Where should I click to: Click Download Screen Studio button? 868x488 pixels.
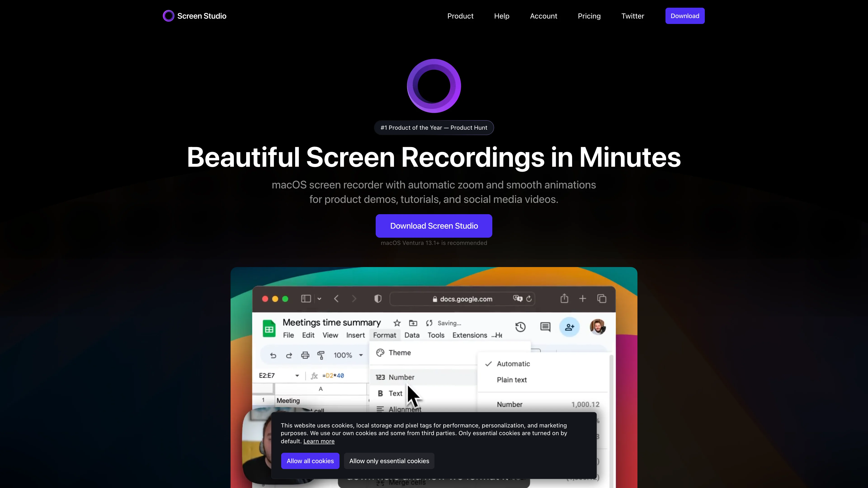click(x=434, y=226)
